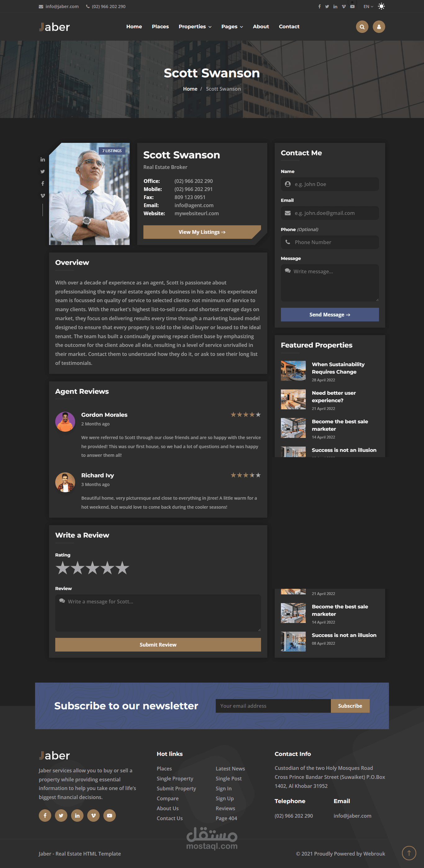The image size is (424, 868).
Task: Select the third star in Rating
Action: (92, 568)
